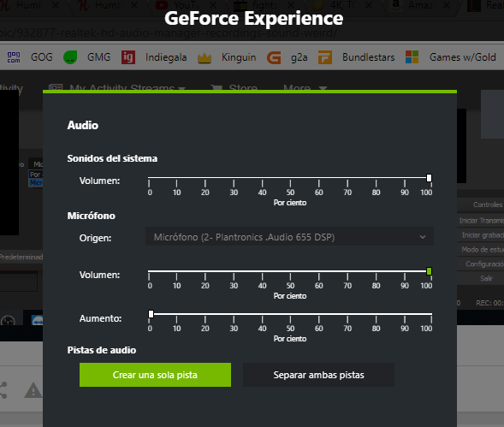Click Iniciar Transmisión button in OBS window
This screenshot has width=504, height=427.
click(x=481, y=221)
